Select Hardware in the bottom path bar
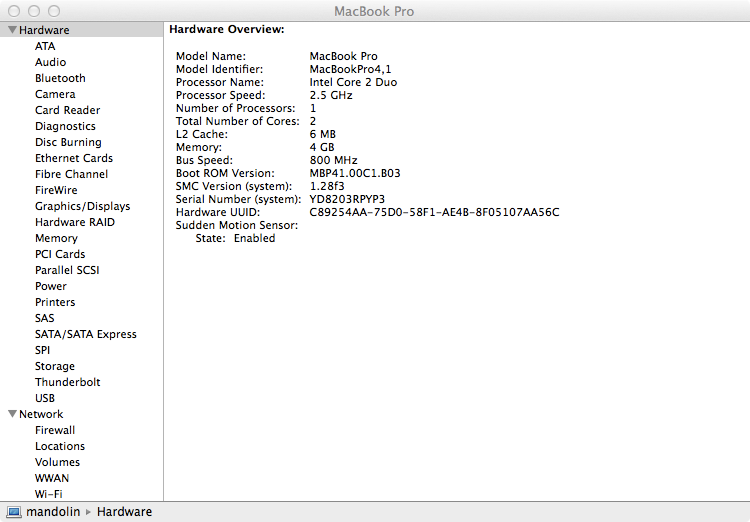Image resolution: width=750 pixels, height=522 pixels. pos(124,511)
